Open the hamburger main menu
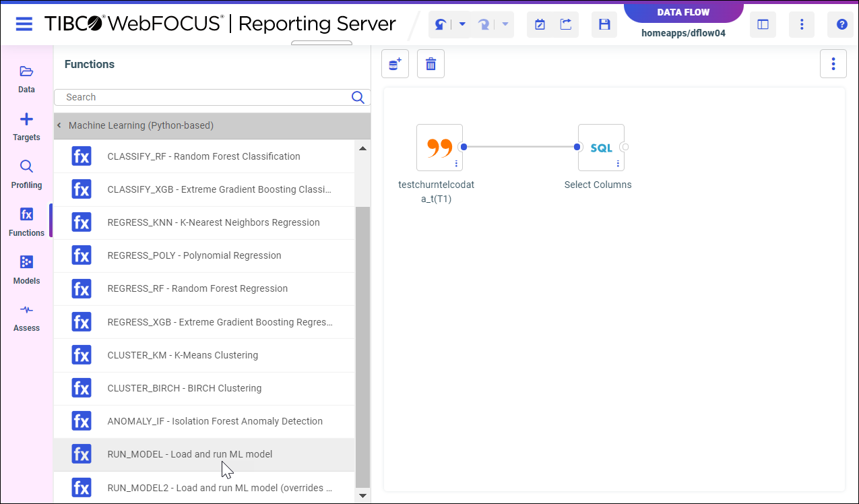This screenshot has height=504, width=859. 24,24
